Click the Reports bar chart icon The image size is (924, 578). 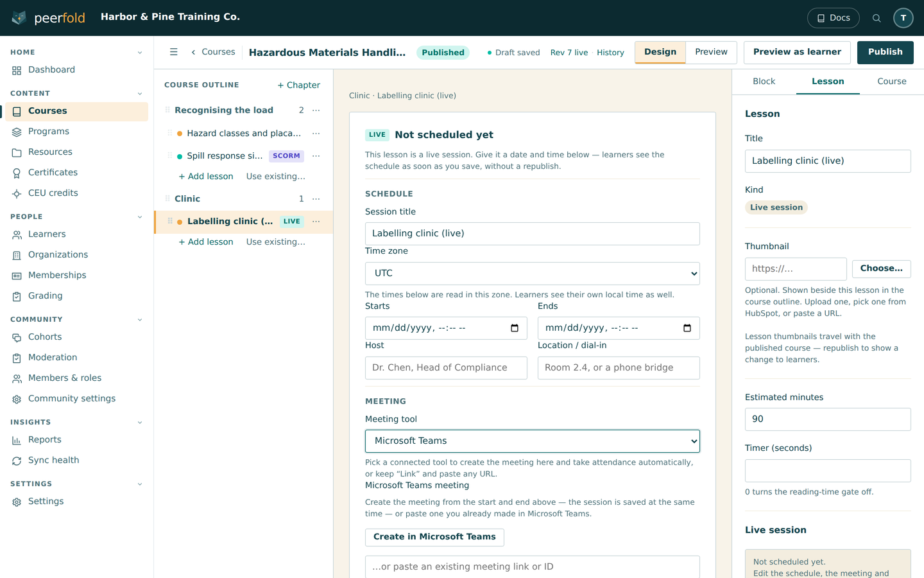[17, 440]
